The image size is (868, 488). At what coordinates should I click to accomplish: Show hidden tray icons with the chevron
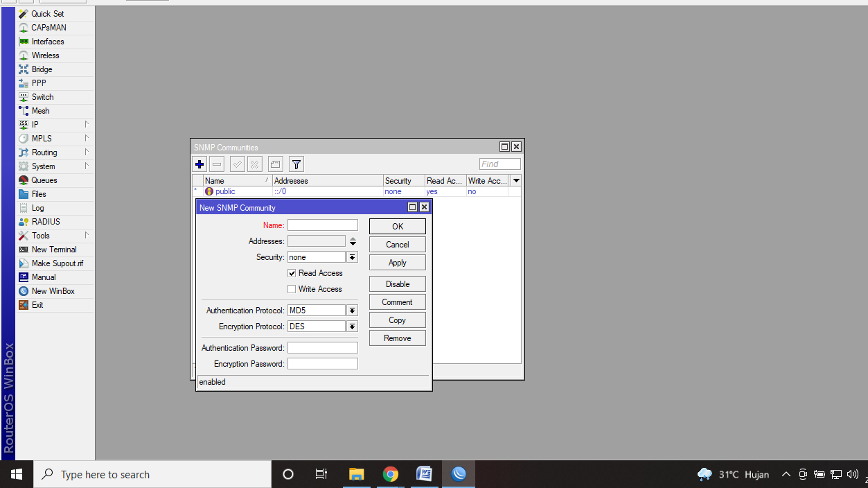pyautogui.click(x=786, y=475)
